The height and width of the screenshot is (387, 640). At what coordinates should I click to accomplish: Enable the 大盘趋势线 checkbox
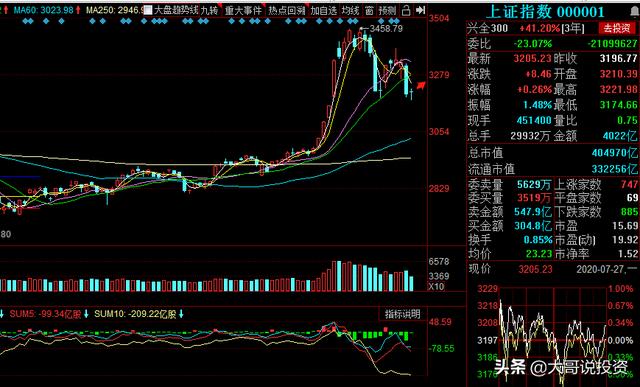pos(148,10)
